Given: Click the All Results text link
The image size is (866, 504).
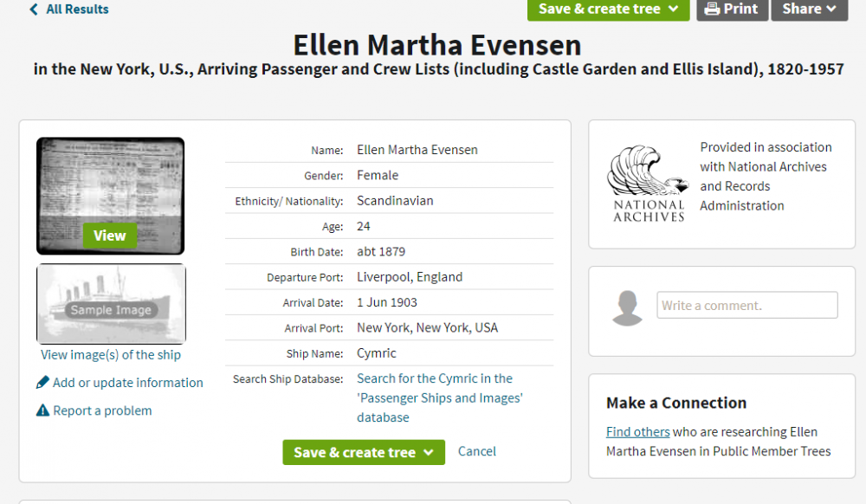Looking at the screenshot, I should [77, 10].
